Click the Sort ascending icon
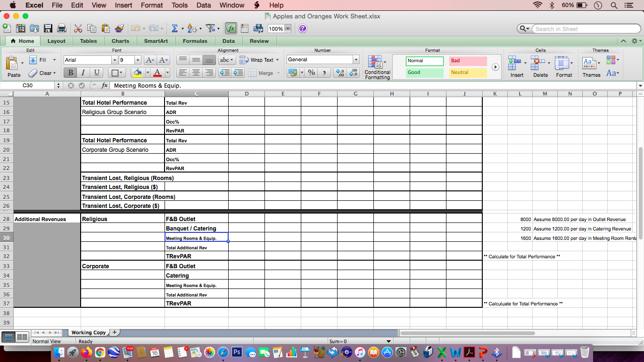Image resolution: width=644 pixels, height=362 pixels. coord(191,28)
